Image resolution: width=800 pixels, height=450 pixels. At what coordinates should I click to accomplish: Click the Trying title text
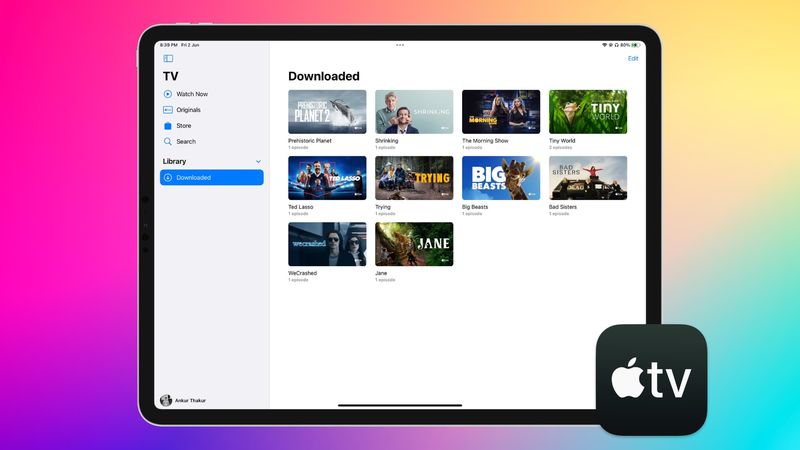point(383,207)
